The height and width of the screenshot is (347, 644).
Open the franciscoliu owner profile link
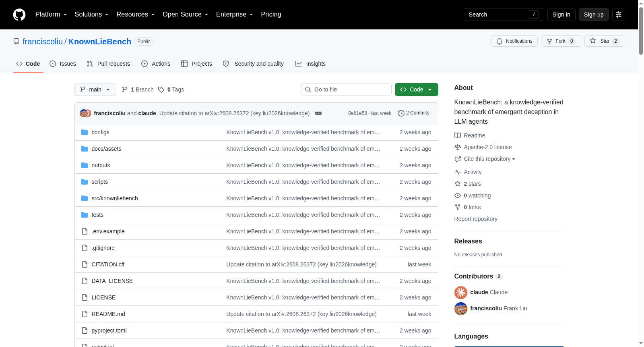pyautogui.click(x=43, y=42)
